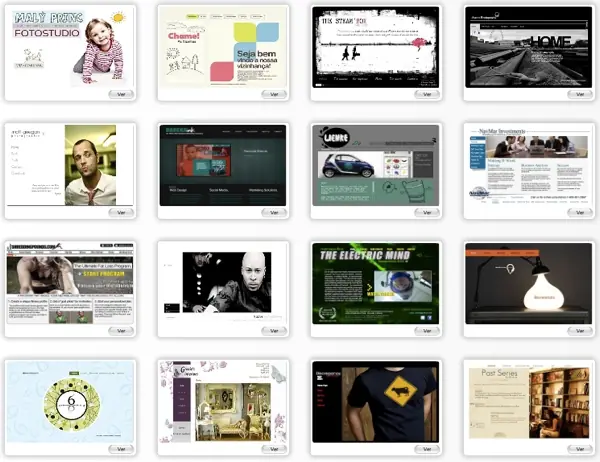This screenshot has height=462, width=600.
Task: Open the Ultimate Fat Loss Program template
Action: click(x=70, y=284)
